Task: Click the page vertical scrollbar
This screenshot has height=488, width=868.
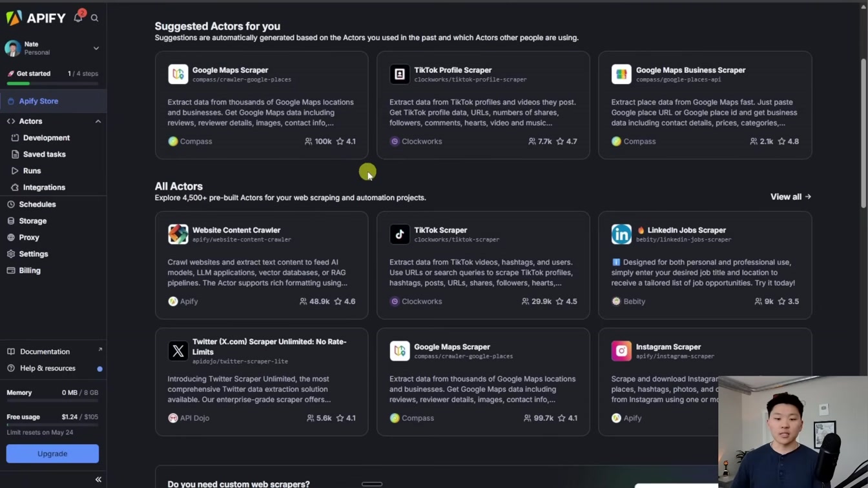Action: coord(863,134)
